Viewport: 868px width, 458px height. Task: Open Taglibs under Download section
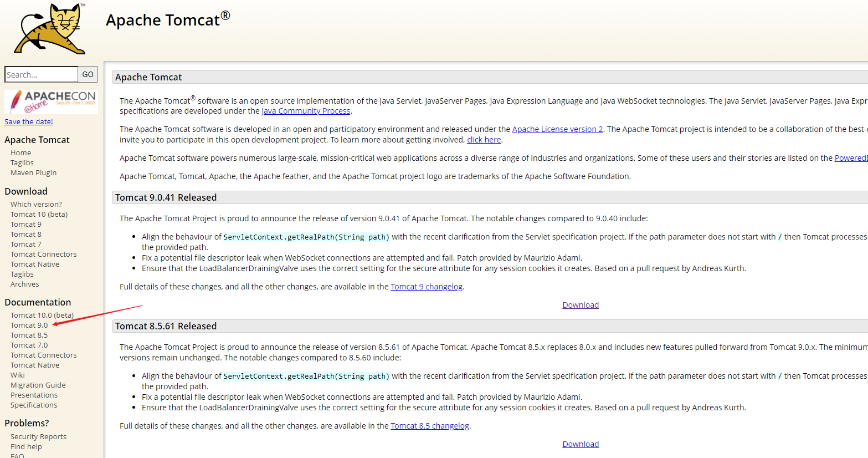tap(22, 274)
